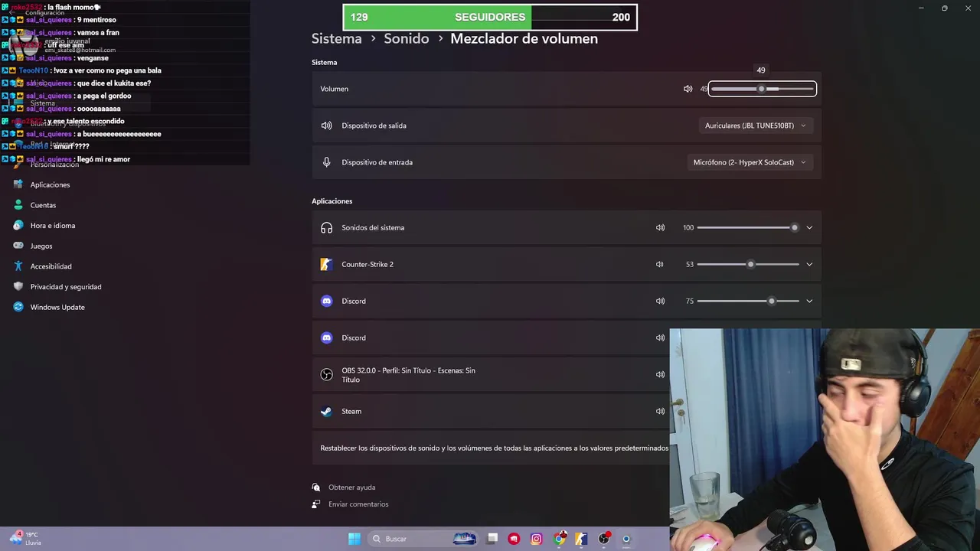Open the red fist app in taskbar
The height and width of the screenshot is (551, 980).
click(x=514, y=539)
